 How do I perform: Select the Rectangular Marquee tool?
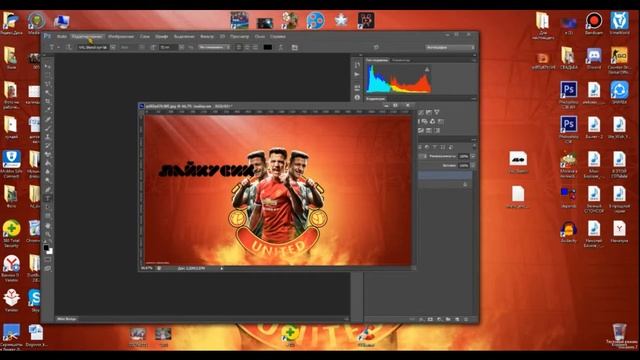coord(48,75)
